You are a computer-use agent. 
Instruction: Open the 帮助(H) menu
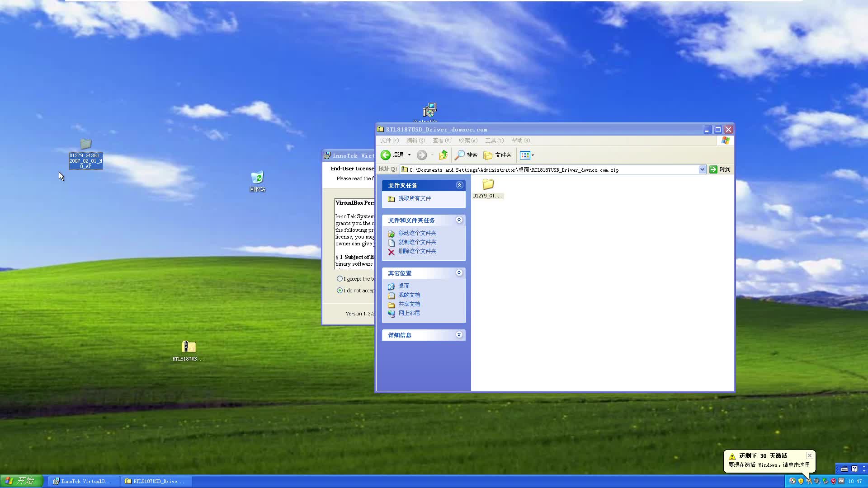pos(520,141)
